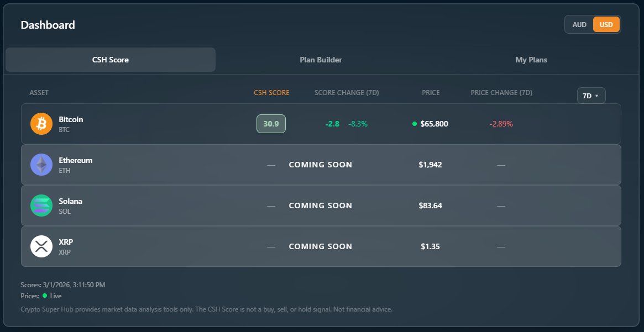Click the Solana asset name

[x=70, y=201]
